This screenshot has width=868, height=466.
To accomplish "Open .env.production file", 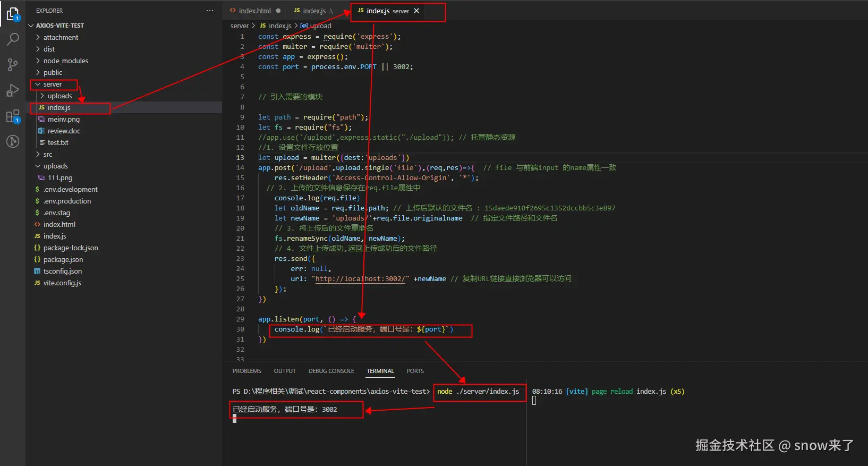I will 124,201.
